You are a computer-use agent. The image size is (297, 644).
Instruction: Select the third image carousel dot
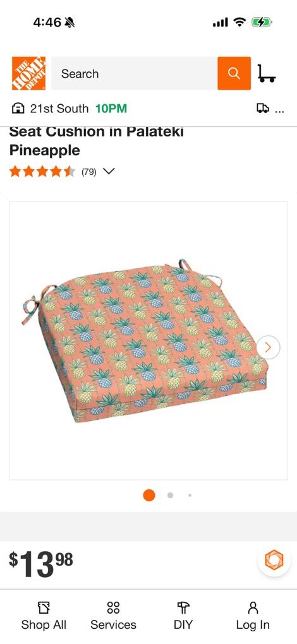click(x=190, y=496)
